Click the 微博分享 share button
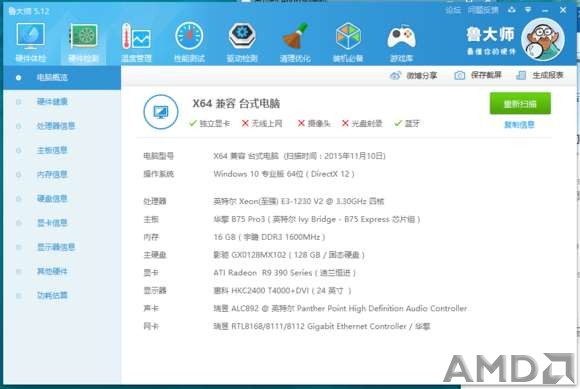The height and width of the screenshot is (389, 580). 414,75
